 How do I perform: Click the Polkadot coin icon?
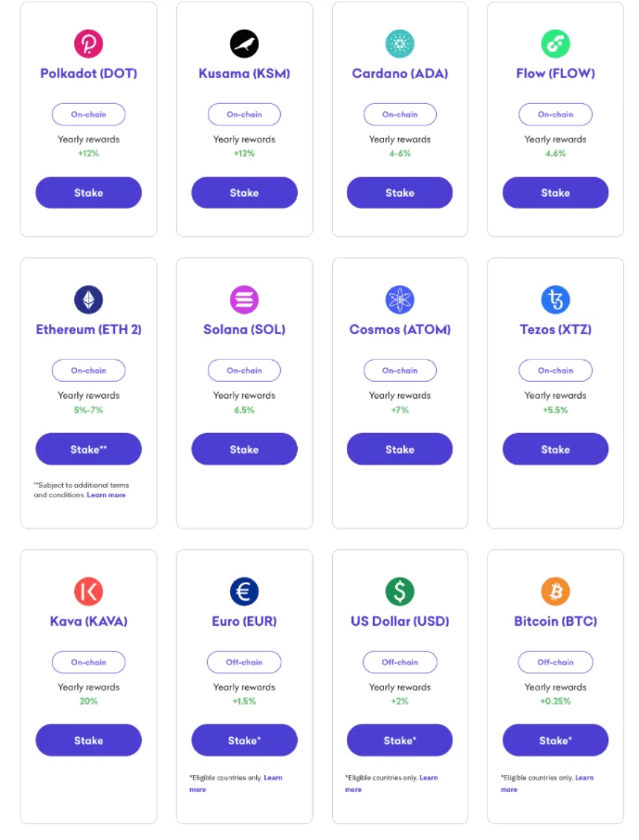click(x=88, y=44)
